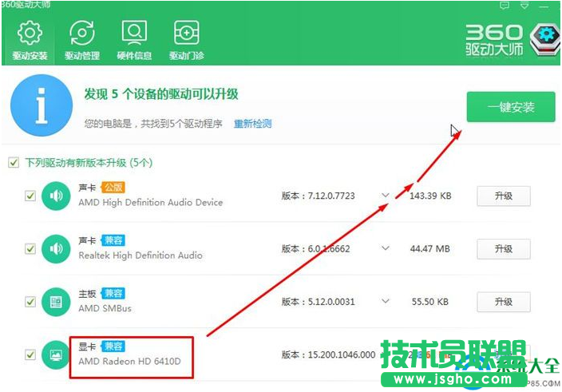Click the AMD SMBus motherboard icon
Screen dimensions: 562x392
[56, 302]
